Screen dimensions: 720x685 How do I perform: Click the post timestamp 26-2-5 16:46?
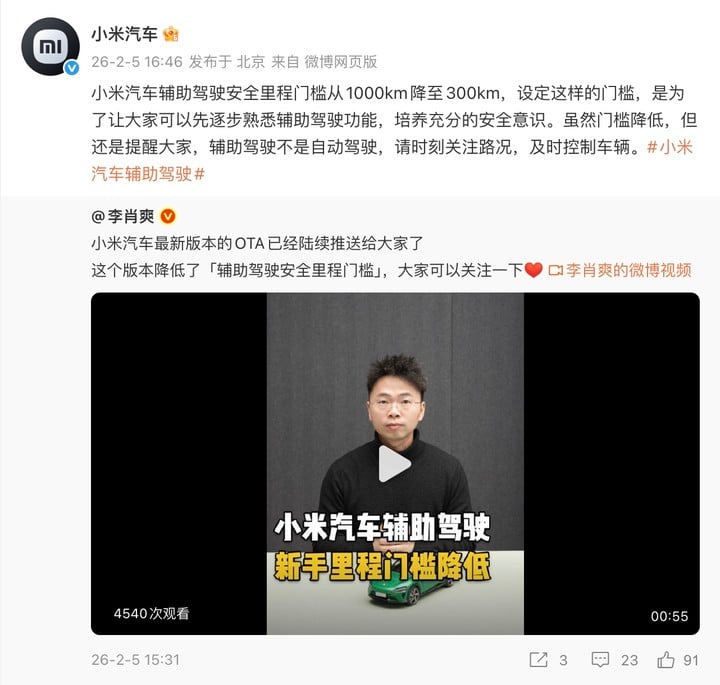pyautogui.click(x=137, y=62)
